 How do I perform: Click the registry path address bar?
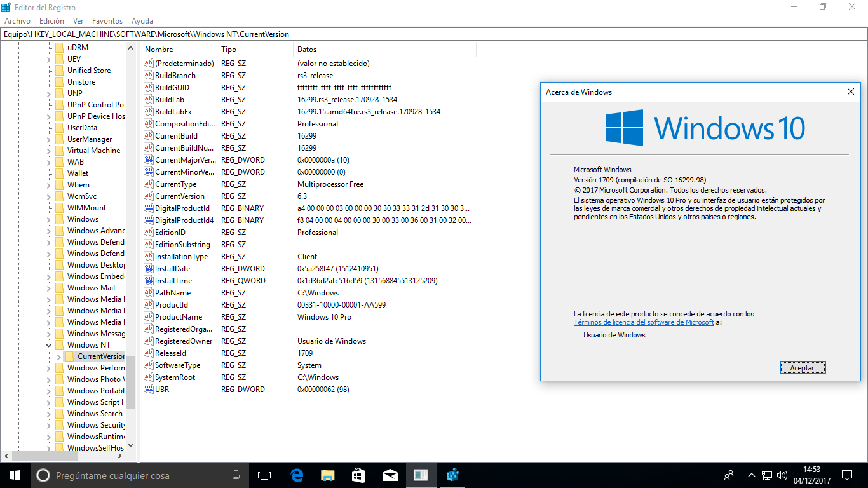(x=434, y=34)
